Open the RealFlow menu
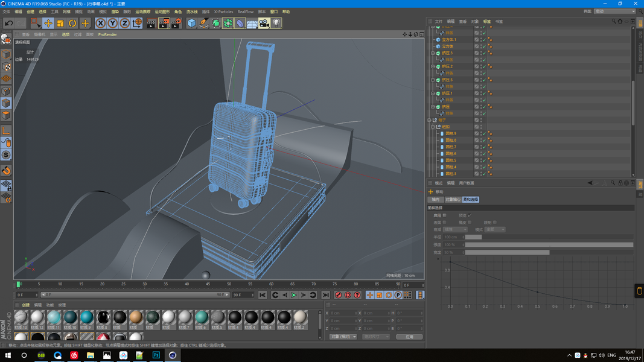The image size is (644, 362). 246,12
